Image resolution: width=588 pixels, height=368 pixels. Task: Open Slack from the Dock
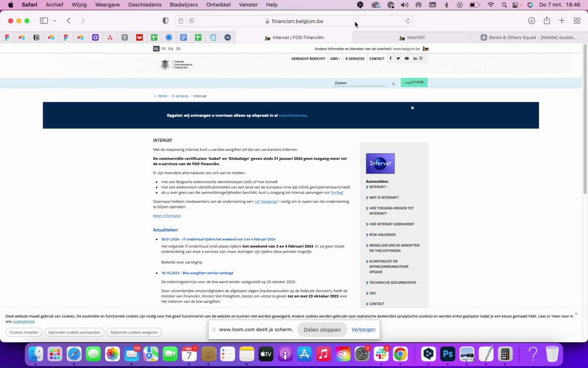click(381, 354)
